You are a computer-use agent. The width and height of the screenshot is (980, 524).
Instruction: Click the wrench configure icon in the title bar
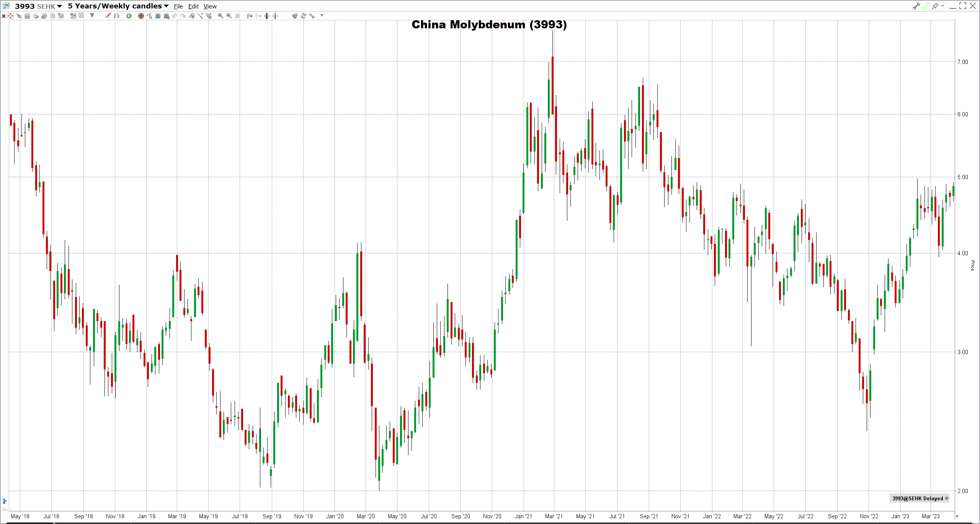coord(916,6)
